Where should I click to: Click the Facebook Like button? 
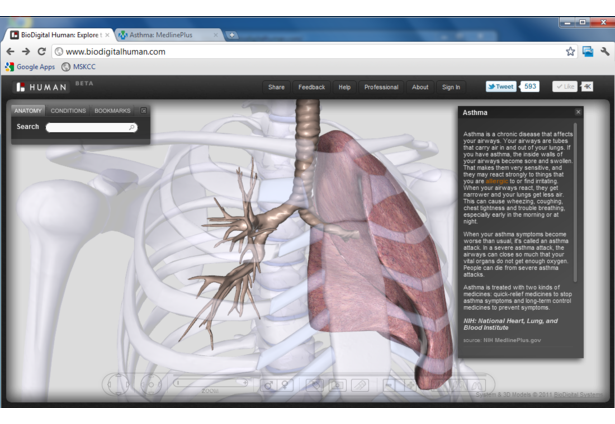(564, 87)
